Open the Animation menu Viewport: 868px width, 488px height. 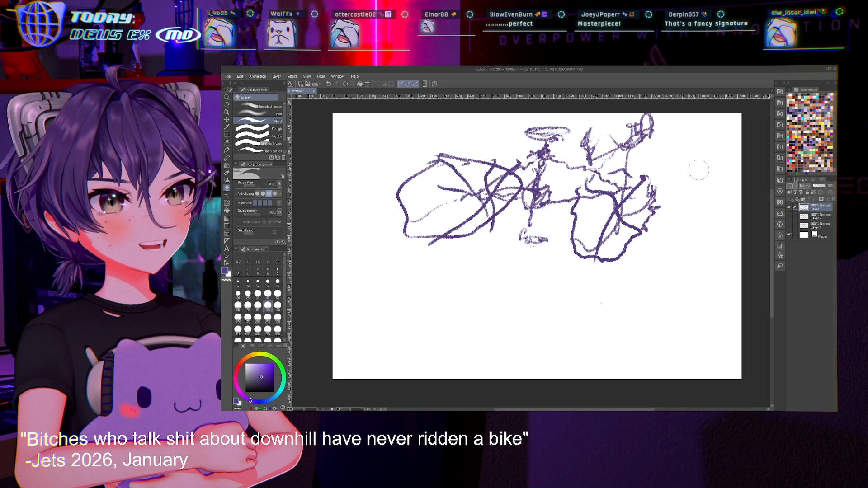click(x=257, y=76)
